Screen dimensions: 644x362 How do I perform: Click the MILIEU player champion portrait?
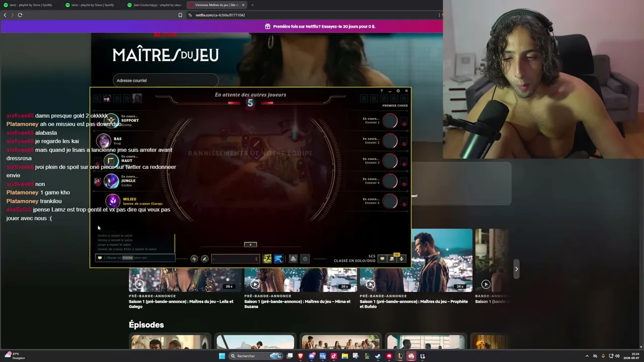113,201
